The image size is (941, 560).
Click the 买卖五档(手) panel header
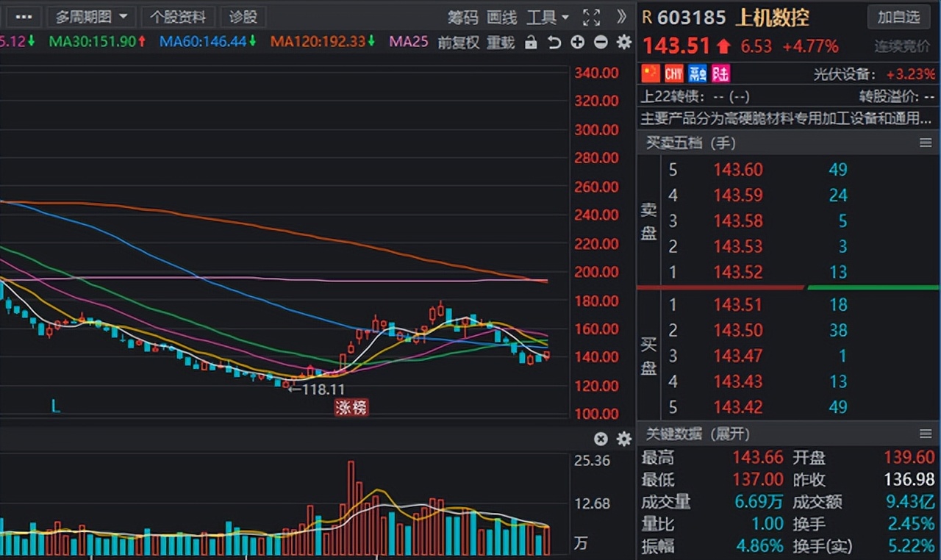[x=690, y=143]
